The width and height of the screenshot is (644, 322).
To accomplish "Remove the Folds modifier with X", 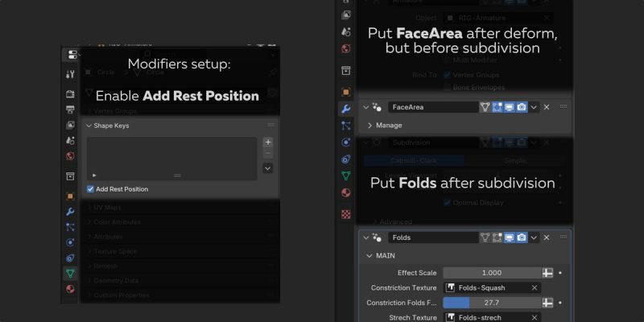I will (547, 237).
